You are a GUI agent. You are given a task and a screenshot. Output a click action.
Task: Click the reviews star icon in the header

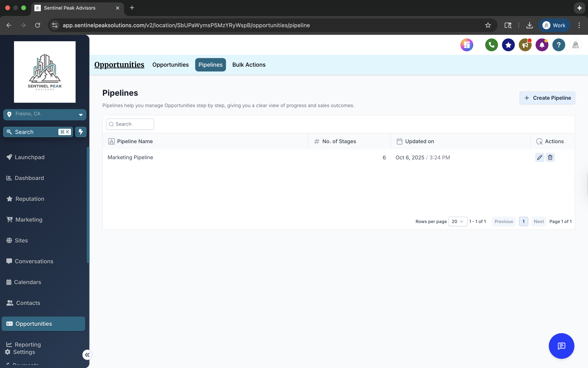click(508, 45)
